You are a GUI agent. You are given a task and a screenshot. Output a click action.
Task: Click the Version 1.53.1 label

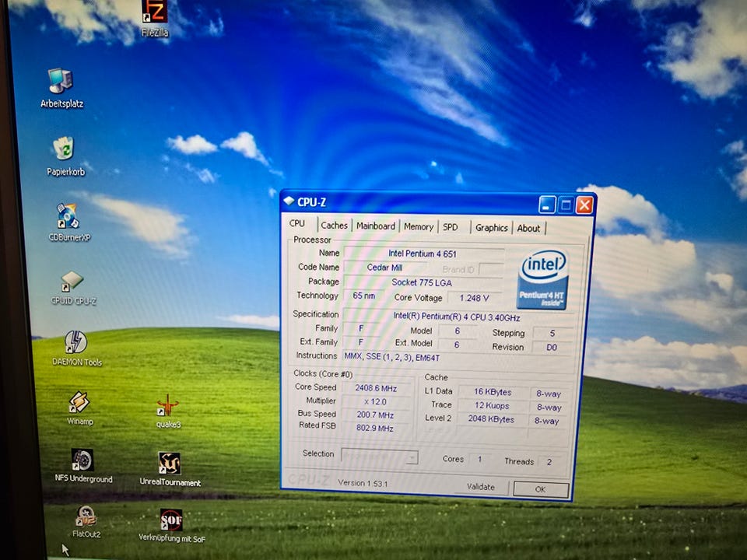point(363,483)
